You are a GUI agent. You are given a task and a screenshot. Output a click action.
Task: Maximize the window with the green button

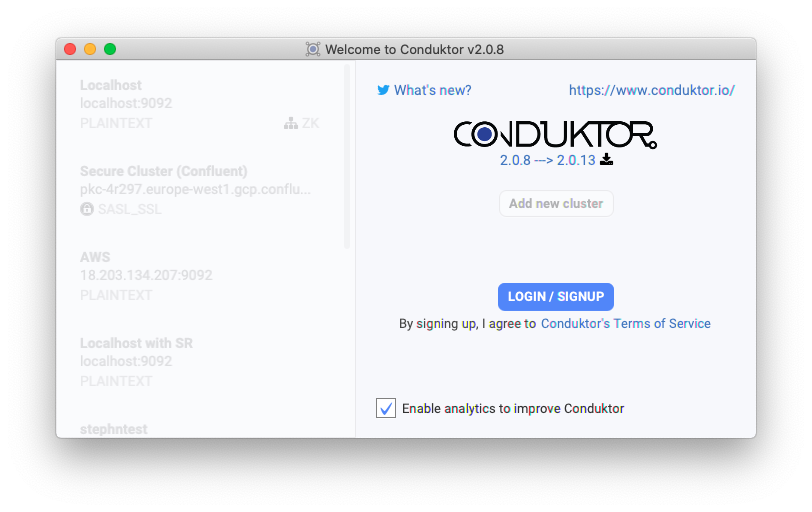tap(110, 49)
